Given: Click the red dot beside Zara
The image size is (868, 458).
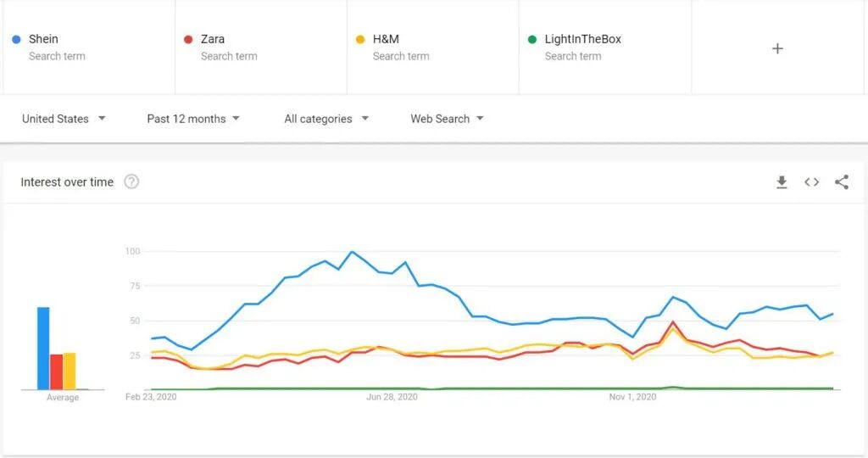Looking at the screenshot, I should click(188, 39).
